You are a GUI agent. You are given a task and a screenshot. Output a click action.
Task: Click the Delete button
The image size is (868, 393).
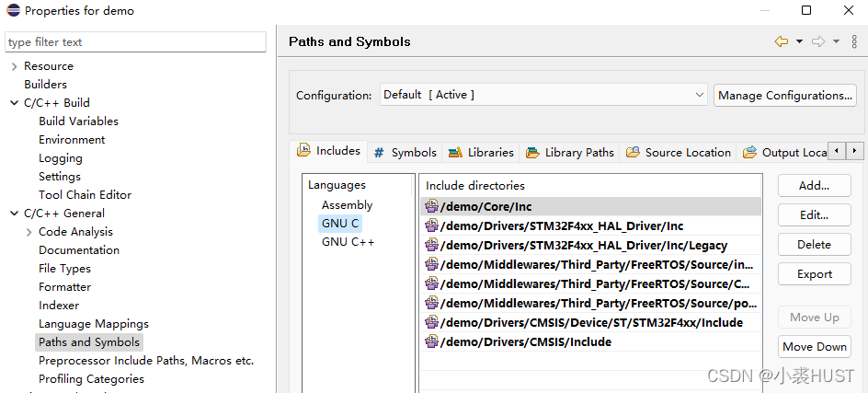(x=815, y=245)
